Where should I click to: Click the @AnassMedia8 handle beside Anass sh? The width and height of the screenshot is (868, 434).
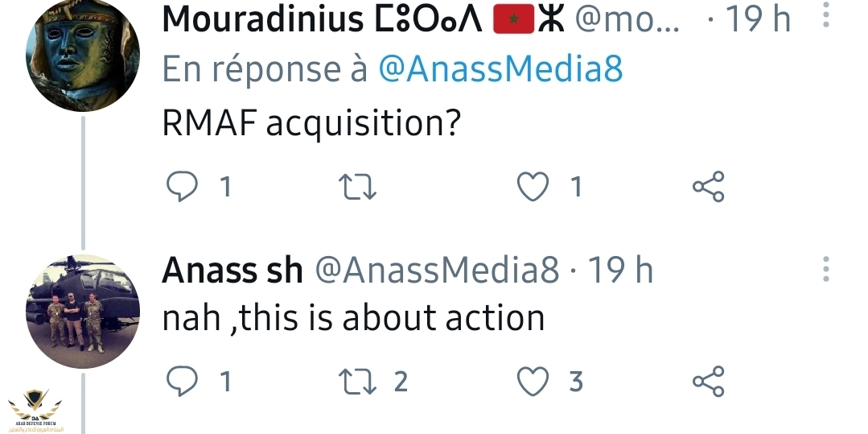click(435, 271)
